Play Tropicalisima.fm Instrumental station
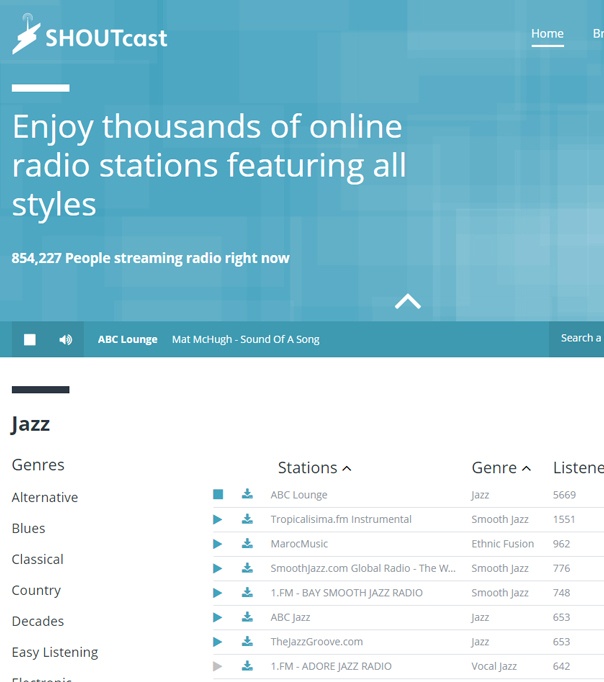The width and height of the screenshot is (604, 682). click(x=217, y=519)
